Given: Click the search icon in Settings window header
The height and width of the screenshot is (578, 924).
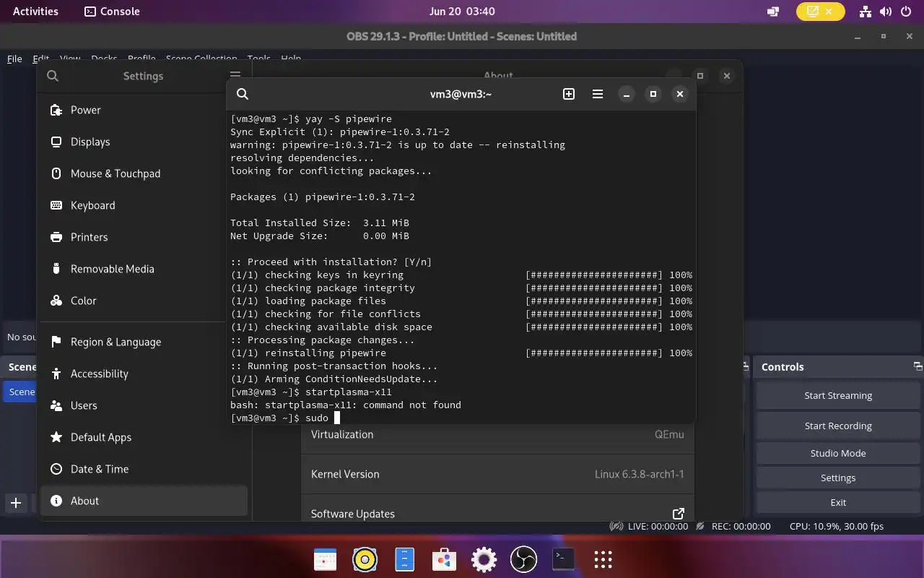Looking at the screenshot, I should tap(53, 76).
